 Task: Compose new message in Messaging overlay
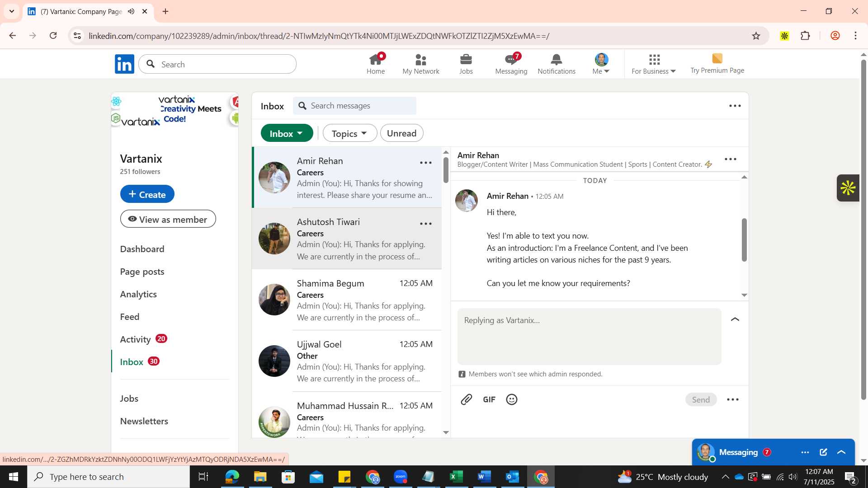(x=823, y=452)
